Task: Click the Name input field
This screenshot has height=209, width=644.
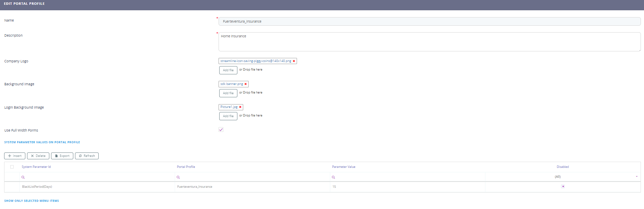Action: pyautogui.click(x=429, y=21)
